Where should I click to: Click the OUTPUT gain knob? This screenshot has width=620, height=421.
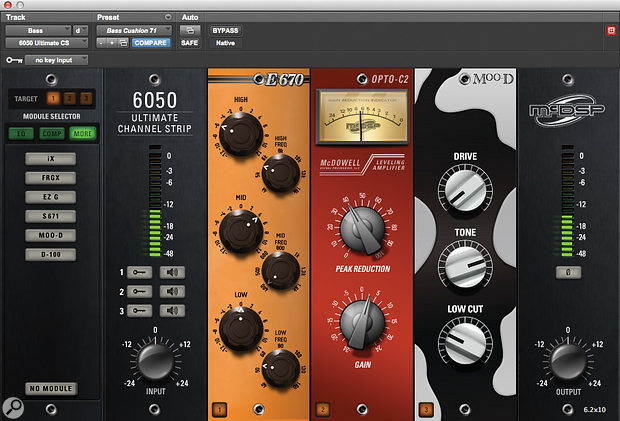pos(568,362)
